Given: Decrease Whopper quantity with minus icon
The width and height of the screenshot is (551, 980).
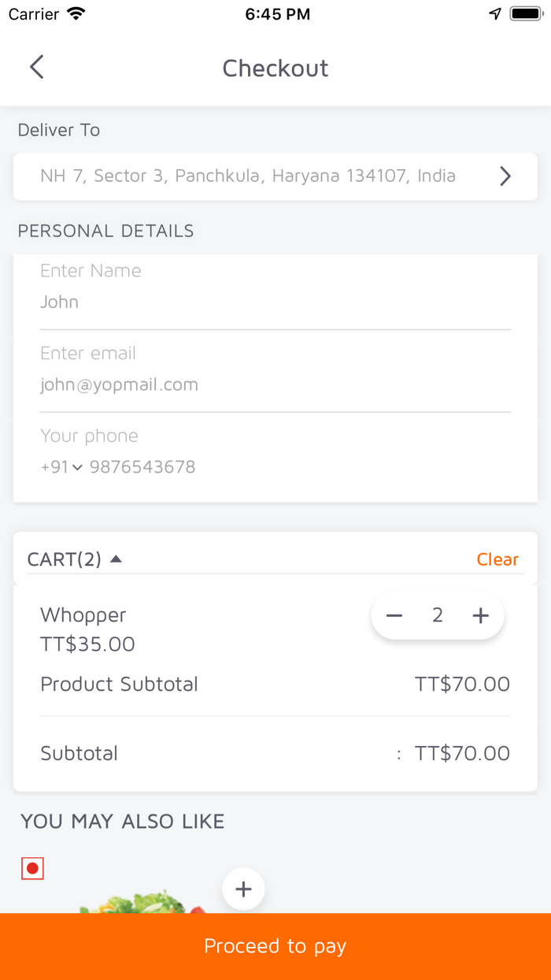Looking at the screenshot, I should pyautogui.click(x=394, y=615).
